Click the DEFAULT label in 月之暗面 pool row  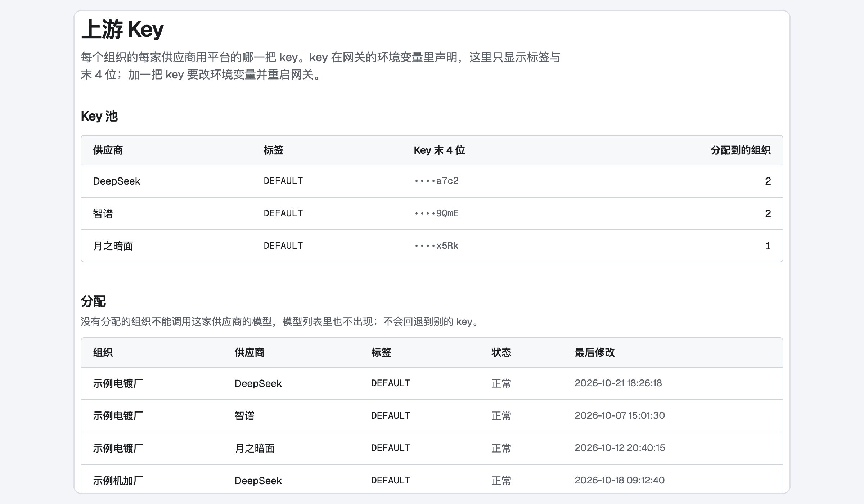point(283,246)
